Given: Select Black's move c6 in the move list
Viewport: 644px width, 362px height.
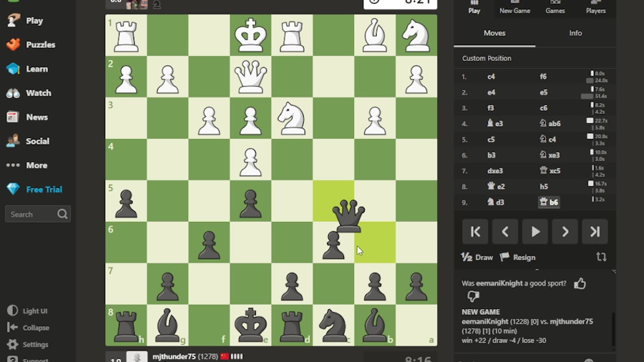Looking at the screenshot, I should point(543,108).
